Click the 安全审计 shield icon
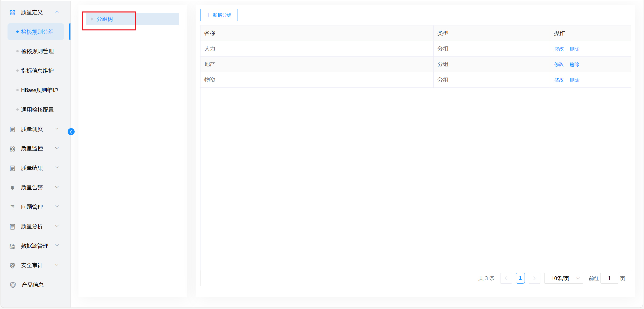The width and height of the screenshot is (644, 309). (x=12, y=265)
